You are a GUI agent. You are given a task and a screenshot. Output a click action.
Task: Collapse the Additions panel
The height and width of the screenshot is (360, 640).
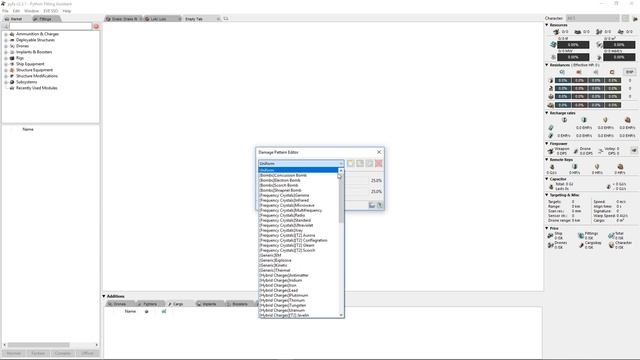click(x=104, y=296)
